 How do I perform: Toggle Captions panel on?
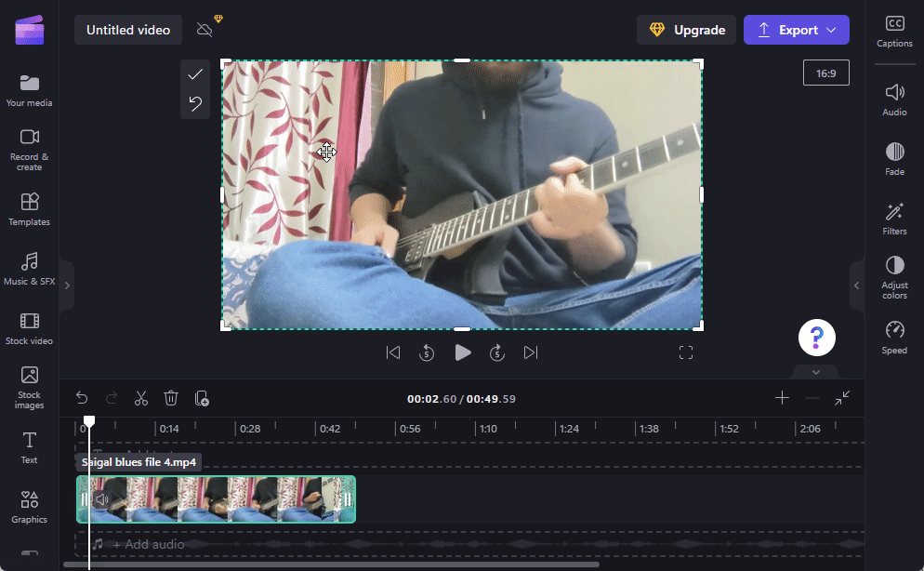894,31
